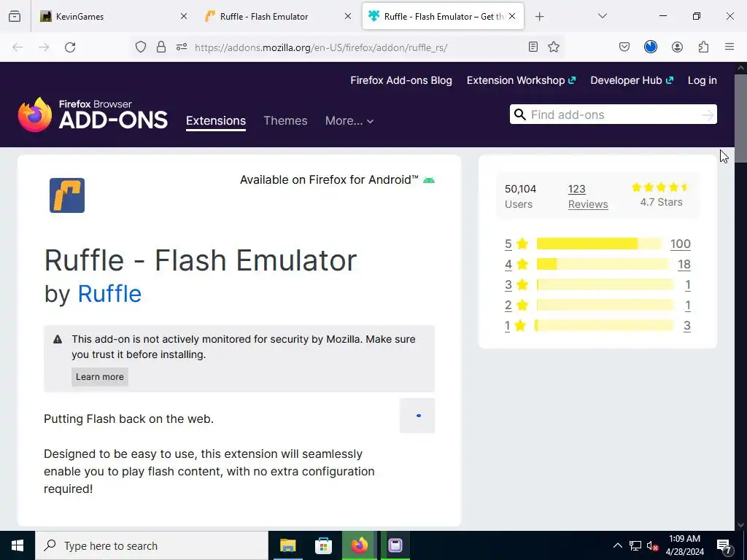The height and width of the screenshot is (560, 747).
Task: Click the browser address bar URL
Action: (321, 47)
